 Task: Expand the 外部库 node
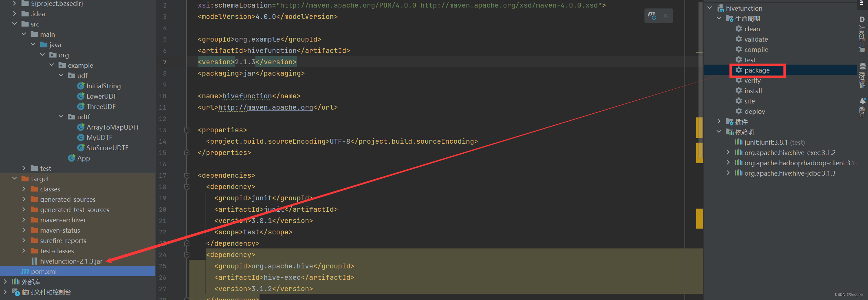(x=5, y=281)
